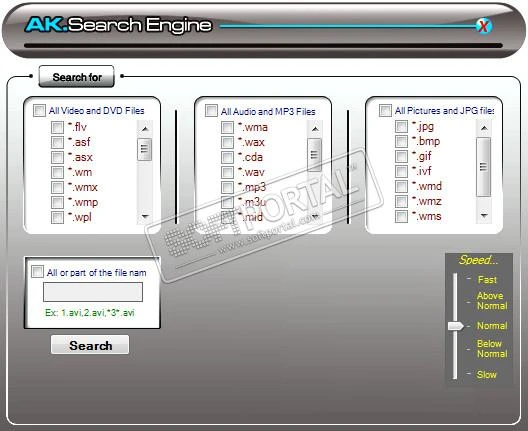528x431 pixels.
Task: Check the *.jpg extension box
Action: (x=401, y=126)
